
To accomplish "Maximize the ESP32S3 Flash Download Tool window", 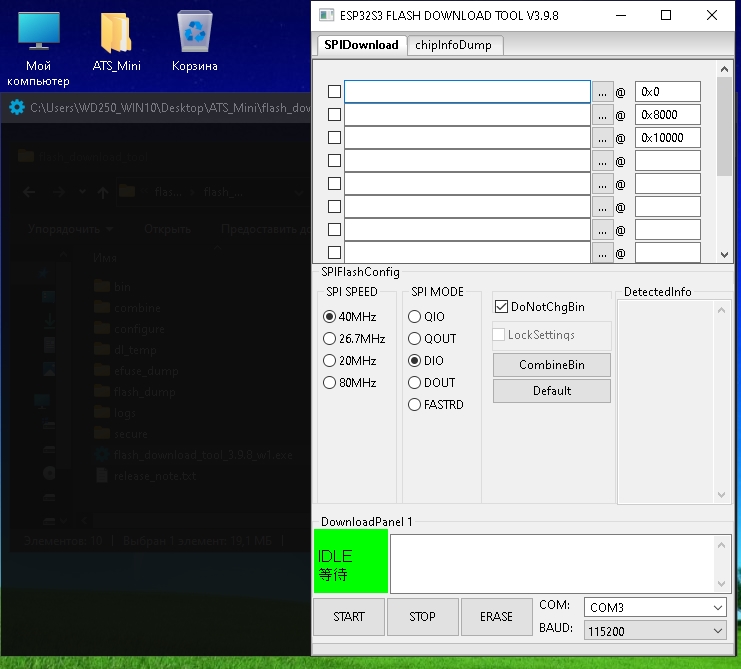I will pos(666,16).
